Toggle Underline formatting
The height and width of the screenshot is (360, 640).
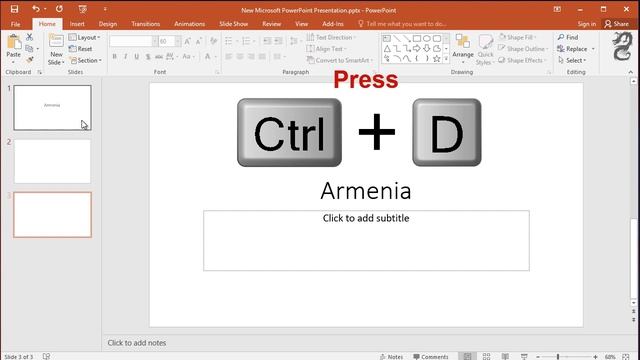(x=136, y=56)
